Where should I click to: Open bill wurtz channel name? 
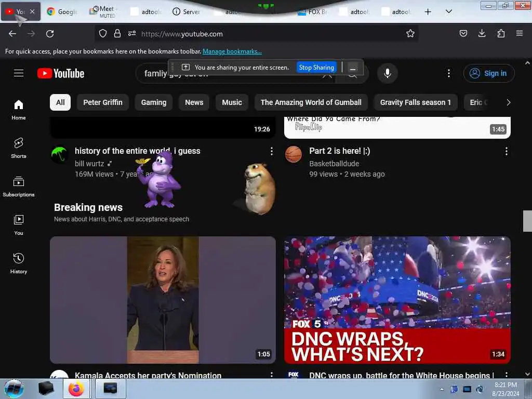click(89, 164)
